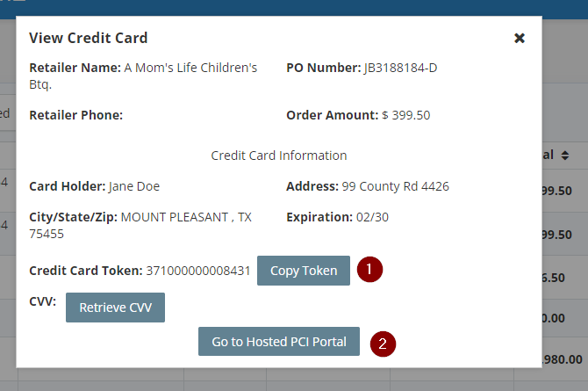Click the retailer name A Mom's Life Children's
The height and width of the screenshot is (391, 588).
coord(190,68)
